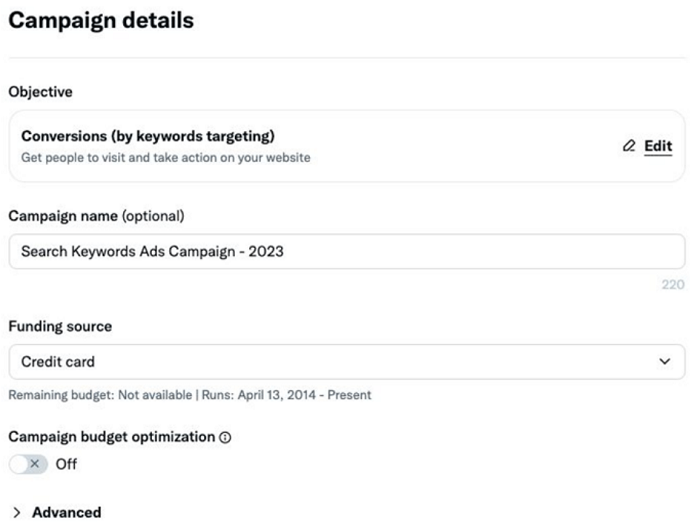Viewport: 700px width, 527px height.
Task: Click the Campaign budget optimization label
Action: point(112,437)
